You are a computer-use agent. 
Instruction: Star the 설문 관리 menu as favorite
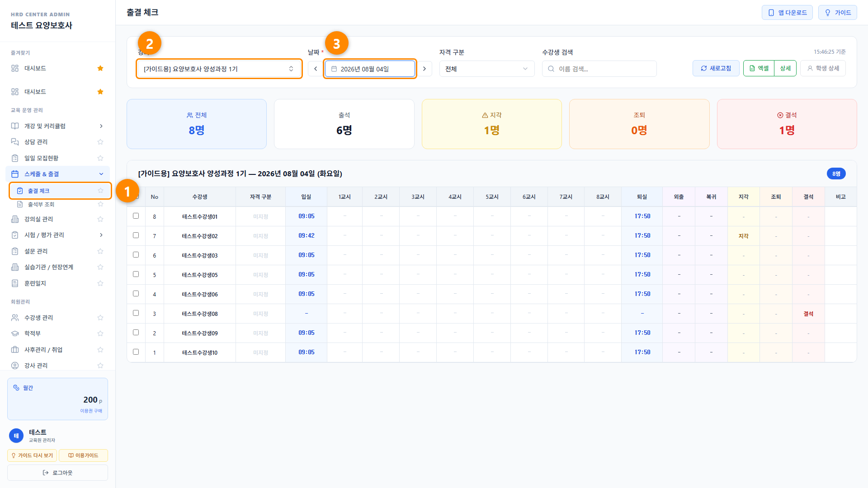point(100,251)
